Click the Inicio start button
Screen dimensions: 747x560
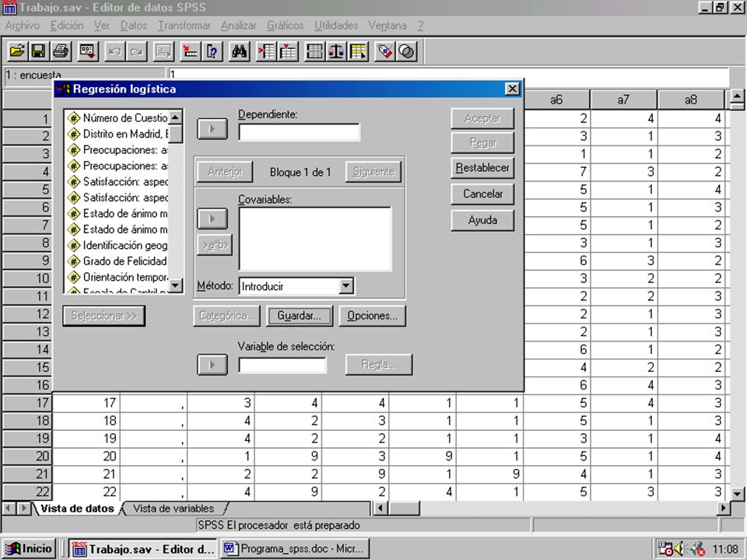[x=29, y=548]
